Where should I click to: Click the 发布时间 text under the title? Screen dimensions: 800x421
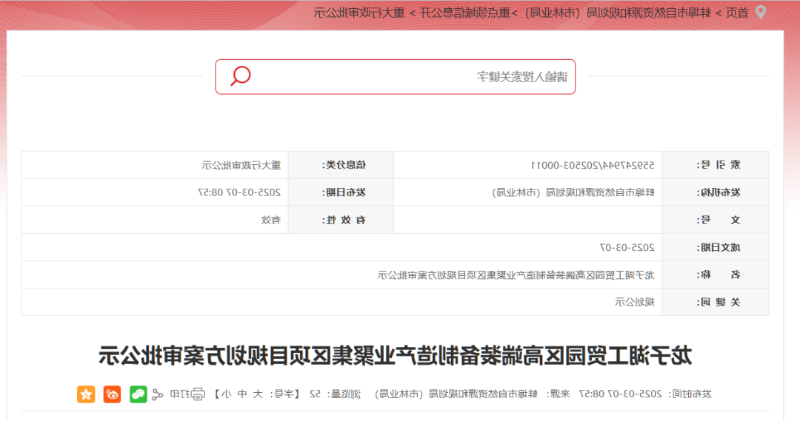click(645, 394)
